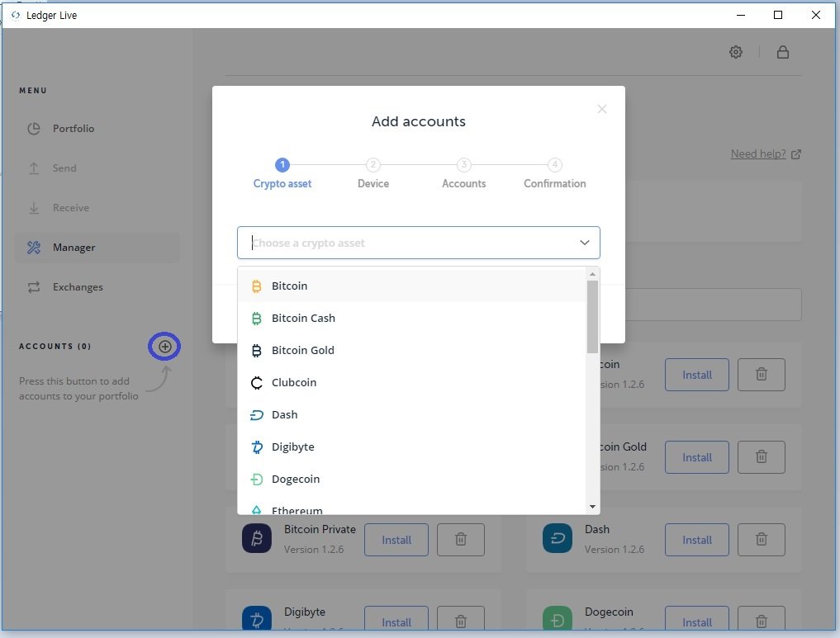Go to step 2 Device

[373, 173]
